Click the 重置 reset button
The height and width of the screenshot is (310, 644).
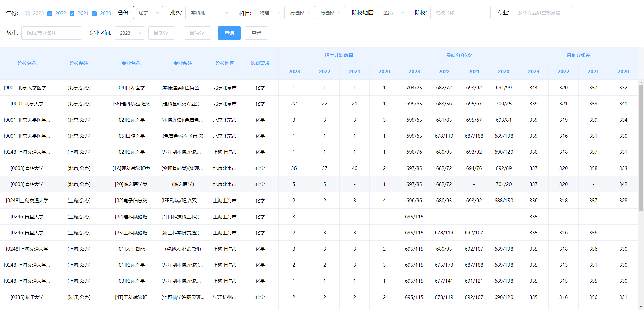point(256,33)
